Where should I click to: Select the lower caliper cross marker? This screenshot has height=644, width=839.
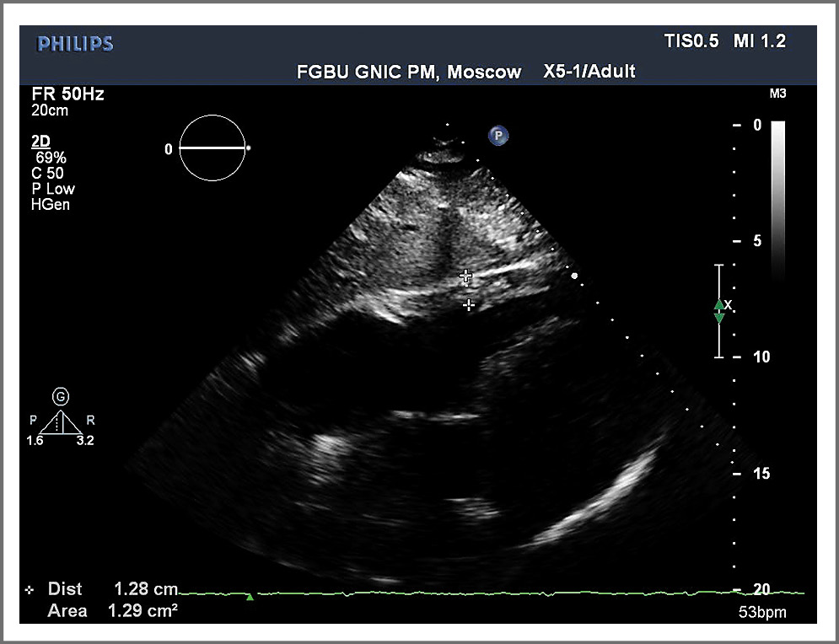click(x=469, y=304)
